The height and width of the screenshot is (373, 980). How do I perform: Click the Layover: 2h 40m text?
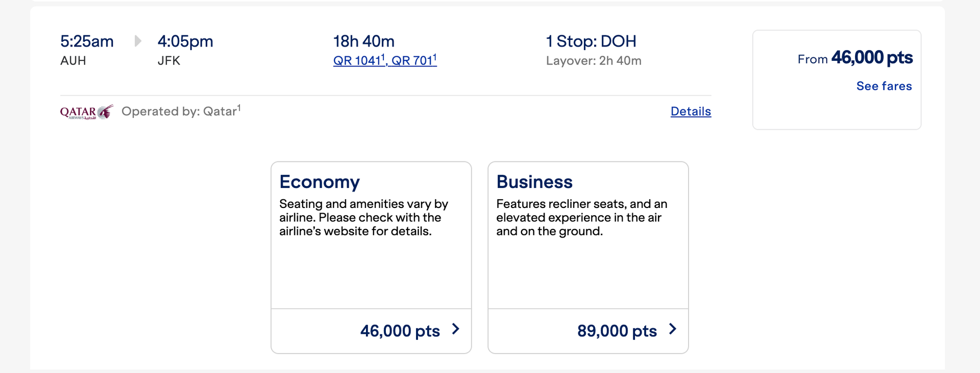coord(594,60)
